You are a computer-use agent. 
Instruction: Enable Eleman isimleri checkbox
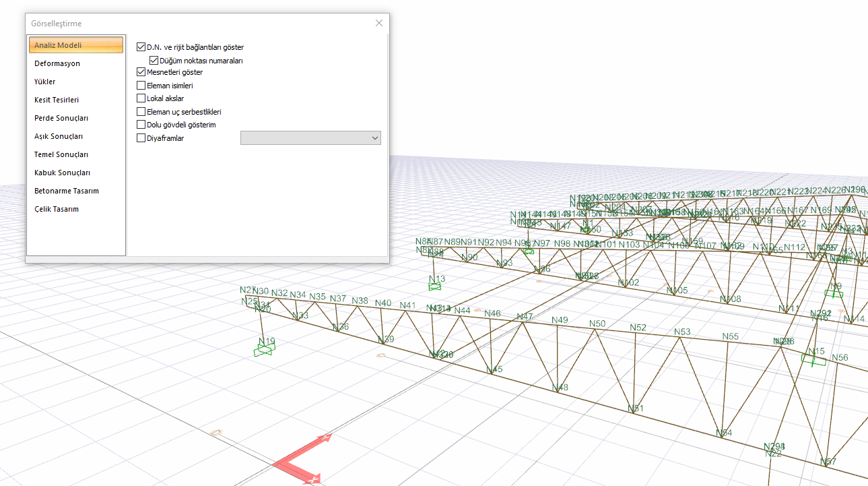click(x=141, y=86)
